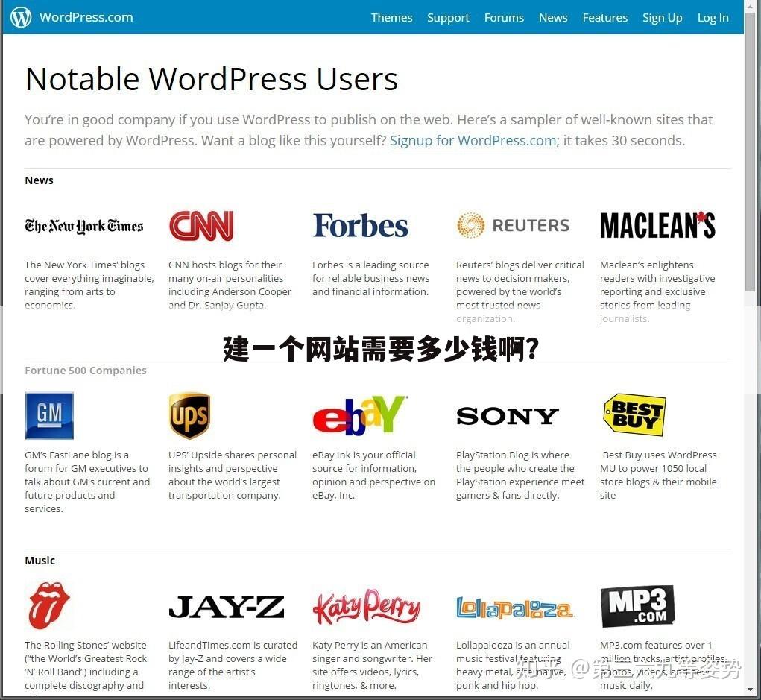
Task: Select the Music section heading
Action: 40,560
